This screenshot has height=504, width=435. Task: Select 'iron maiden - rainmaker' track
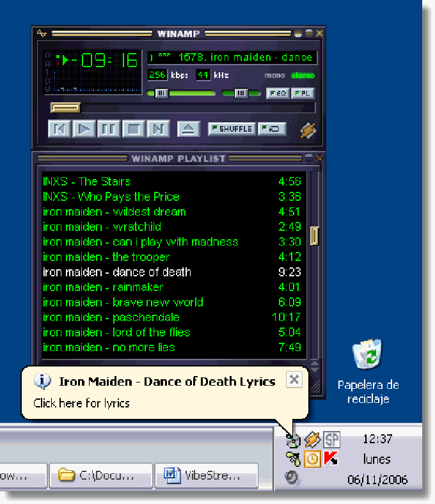[172, 287]
